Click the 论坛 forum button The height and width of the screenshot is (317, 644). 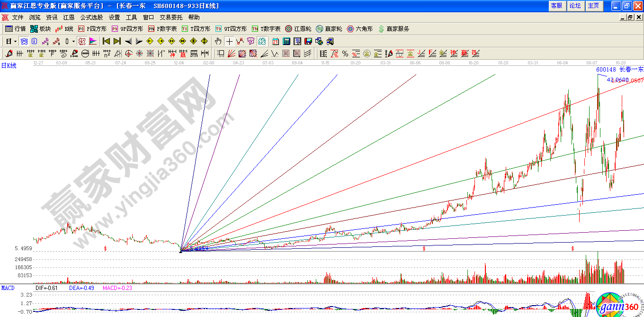(575, 6)
